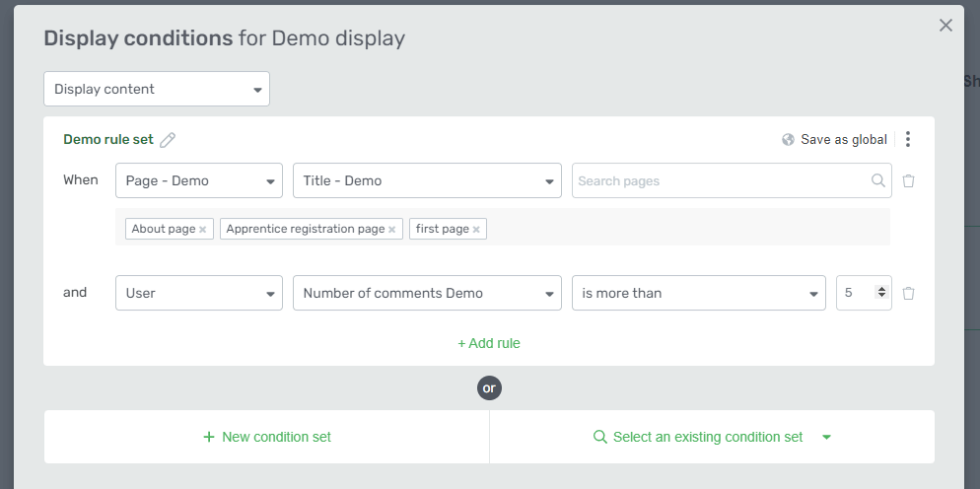Remove the About page tag
The width and height of the screenshot is (980, 489).
pyautogui.click(x=203, y=230)
